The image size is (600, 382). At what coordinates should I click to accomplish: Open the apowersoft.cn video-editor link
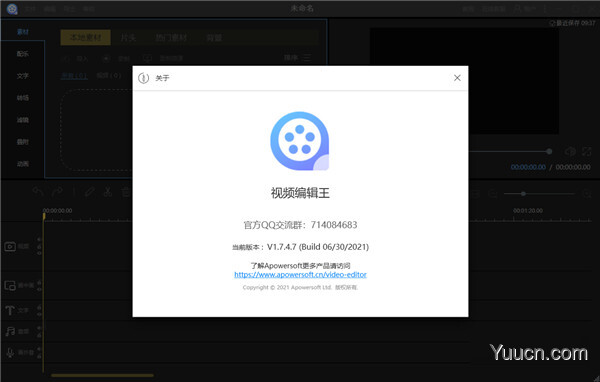tap(300, 274)
